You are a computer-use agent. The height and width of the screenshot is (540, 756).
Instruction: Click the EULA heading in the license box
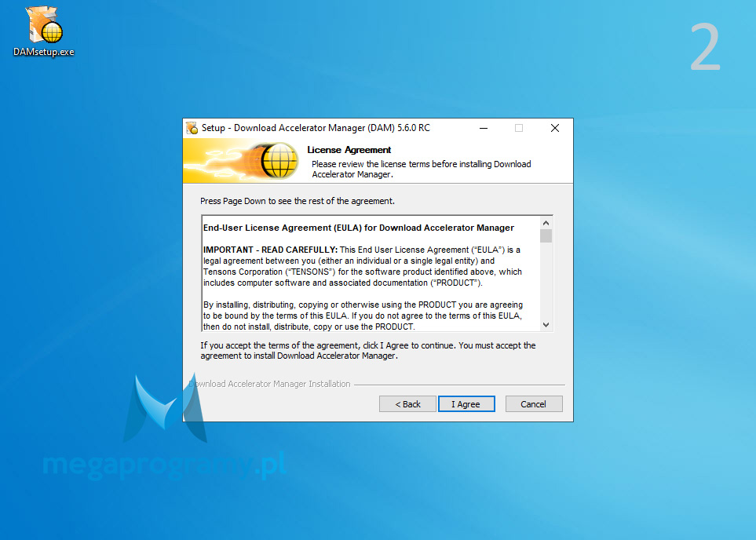pyautogui.click(x=359, y=228)
